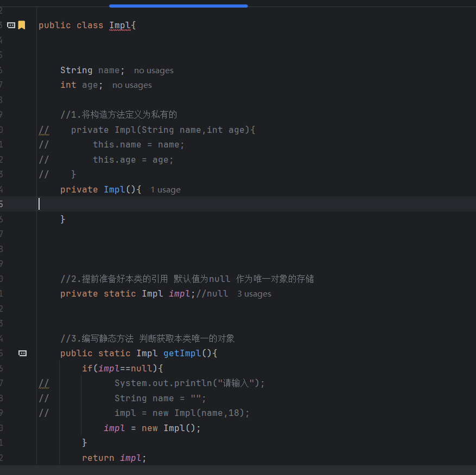
Task: Click 'no usages' hint next to age field
Action: [132, 85]
